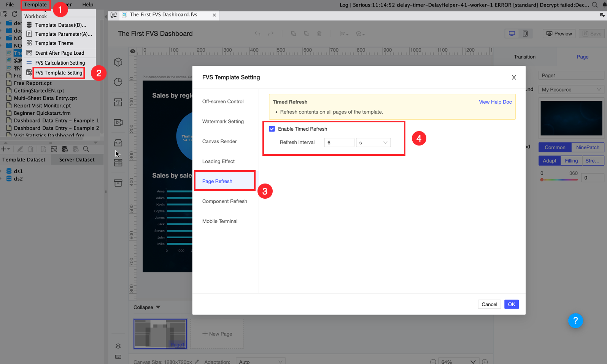The height and width of the screenshot is (364, 607).
Task: Click the keyboard shortcuts icon
Action: [x=118, y=357]
